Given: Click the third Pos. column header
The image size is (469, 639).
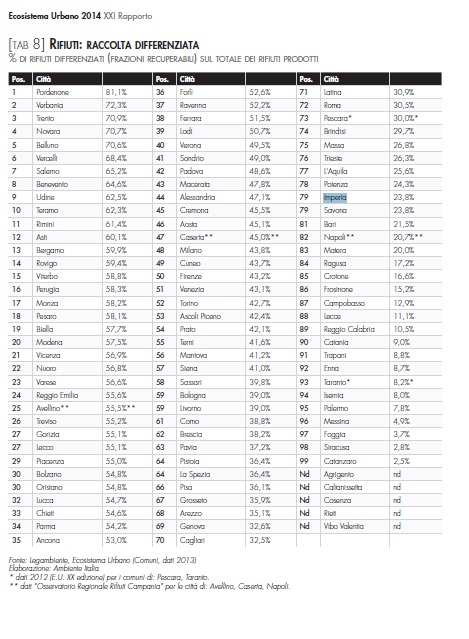Looking at the screenshot, I should click(x=306, y=79).
